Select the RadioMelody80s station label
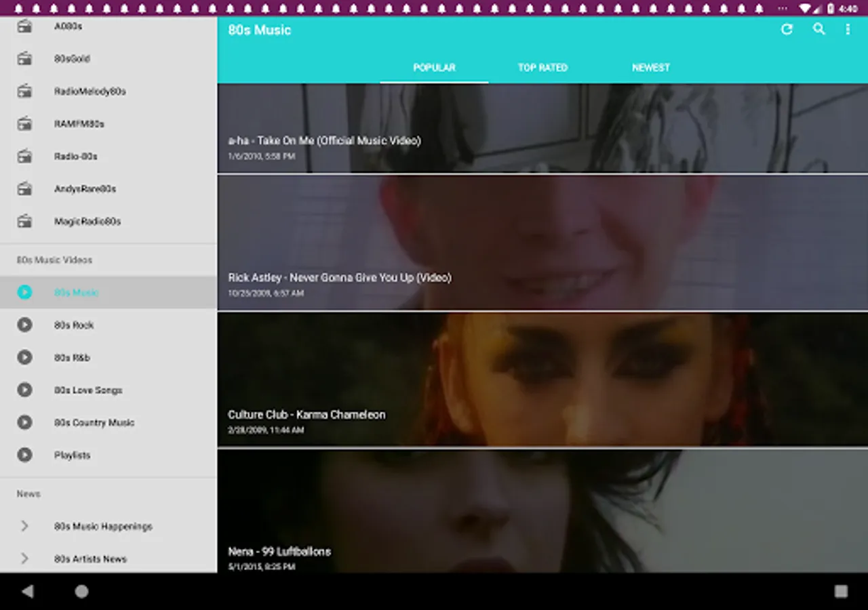Viewport: 868px width, 610px height. point(90,91)
